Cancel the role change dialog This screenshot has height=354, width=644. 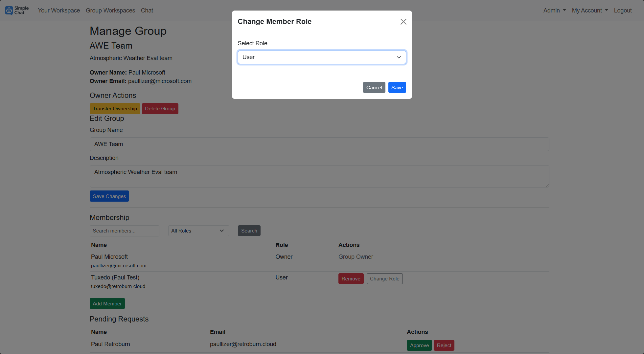374,87
